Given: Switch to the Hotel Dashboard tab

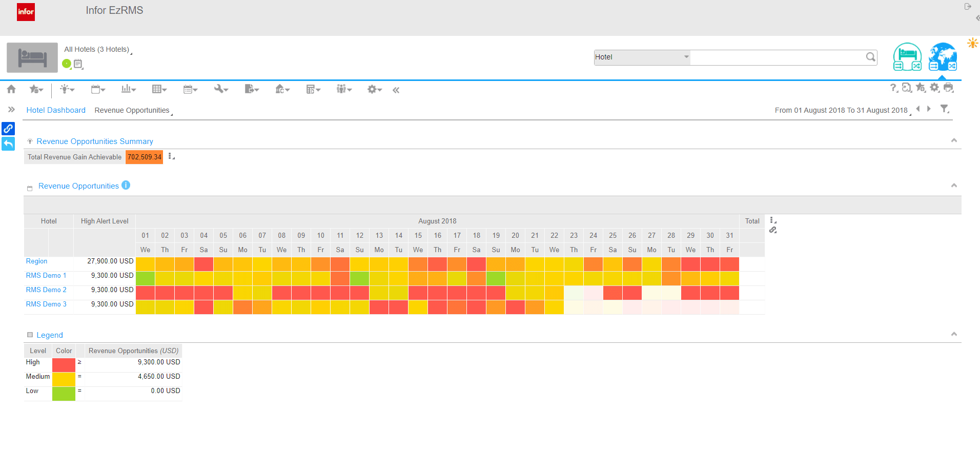Looking at the screenshot, I should point(55,110).
